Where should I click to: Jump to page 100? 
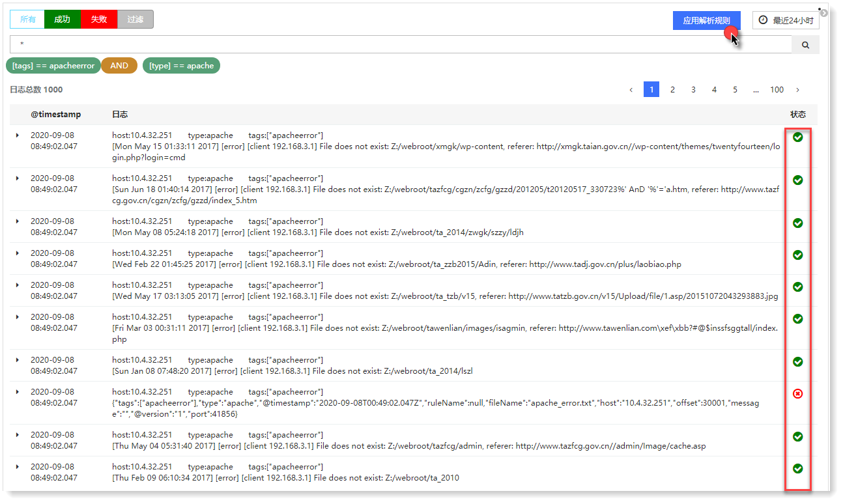click(x=777, y=90)
